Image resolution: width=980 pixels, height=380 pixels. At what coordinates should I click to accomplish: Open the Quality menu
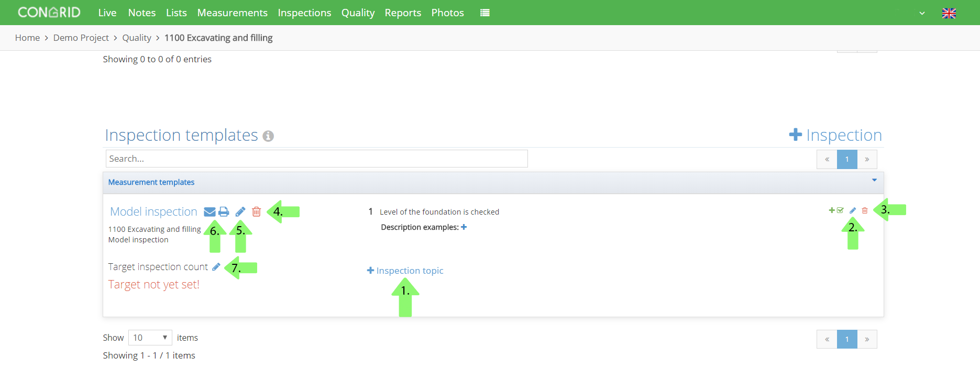click(358, 13)
